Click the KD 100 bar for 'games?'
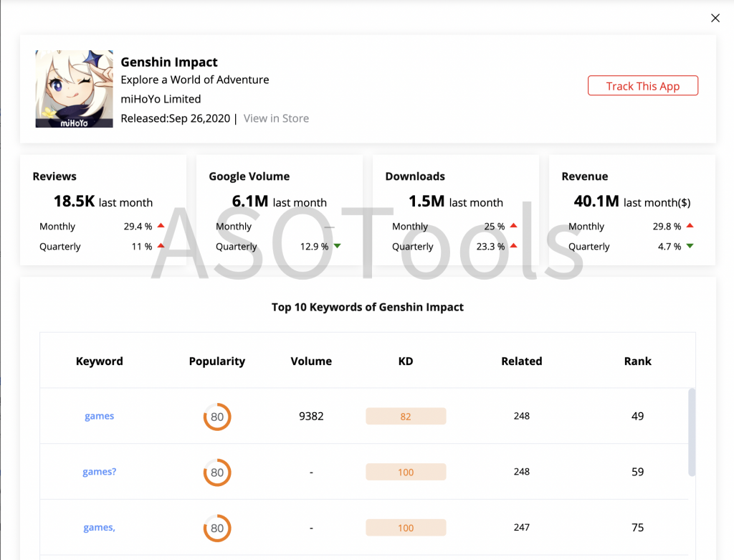734x560 pixels. 406,472
